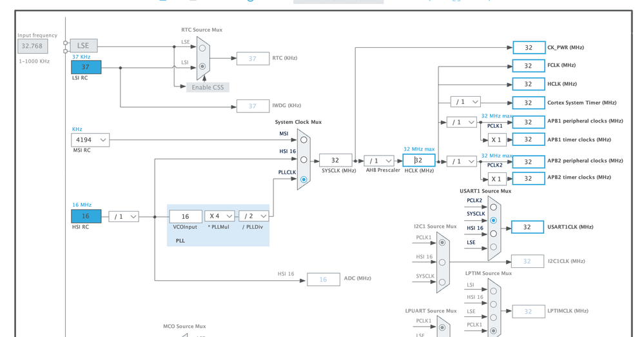
Task: Open the AHB Prescaler dropdown
Action: point(379,161)
